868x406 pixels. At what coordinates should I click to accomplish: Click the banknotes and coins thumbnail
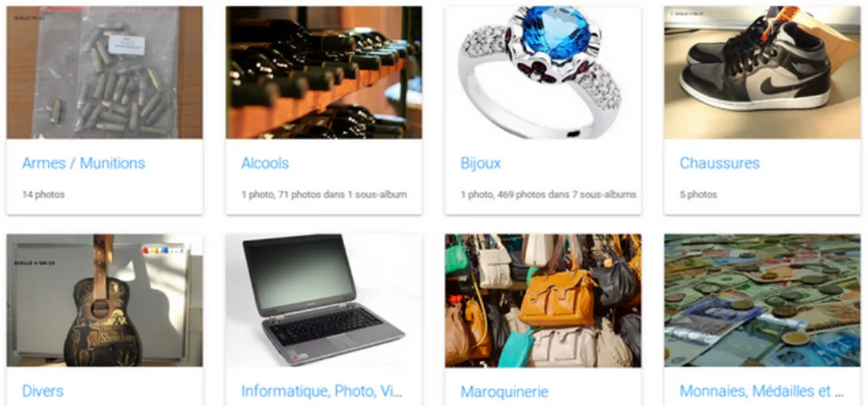pyautogui.click(x=762, y=300)
